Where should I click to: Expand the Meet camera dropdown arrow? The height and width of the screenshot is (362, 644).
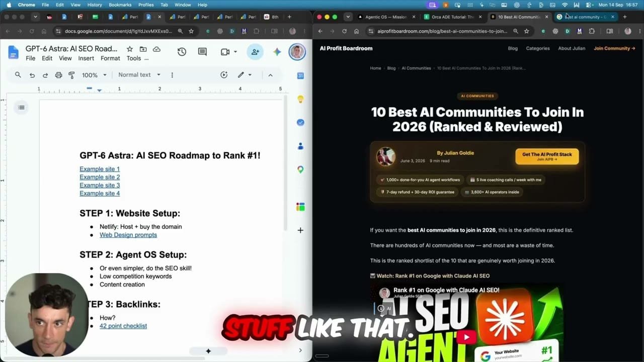coord(236,52)
